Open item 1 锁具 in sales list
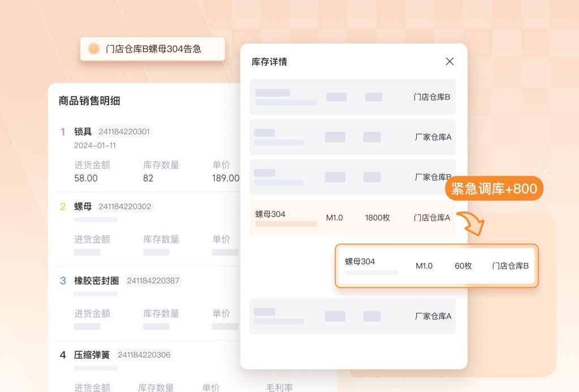The height and width of the screenshot is (392, 579). point(83,132)
